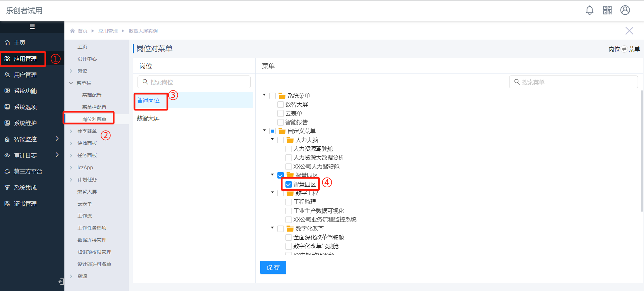Click the 保存 button
Image resolution: width=644 pixels, height=291 pixels.
(x=273, y=268)
